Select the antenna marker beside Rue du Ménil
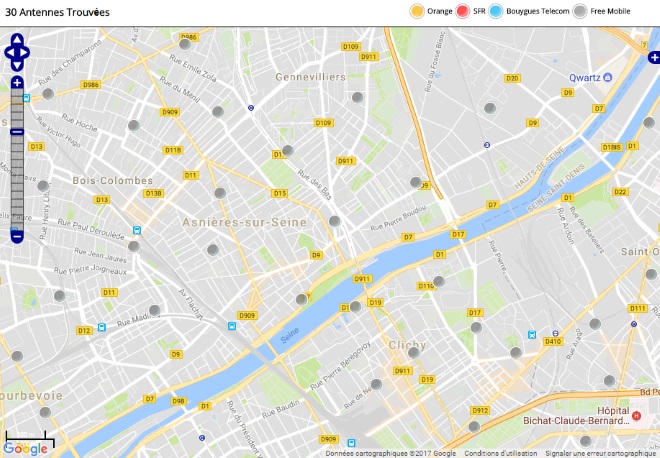The width and height of the screenshot is (660, 458). coord(218,112)
